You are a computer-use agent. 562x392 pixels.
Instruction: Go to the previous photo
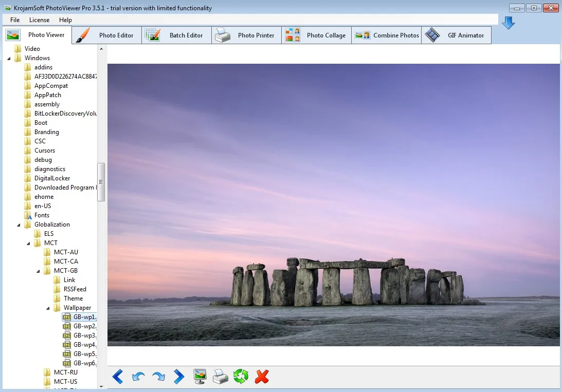tap(117, 377)
